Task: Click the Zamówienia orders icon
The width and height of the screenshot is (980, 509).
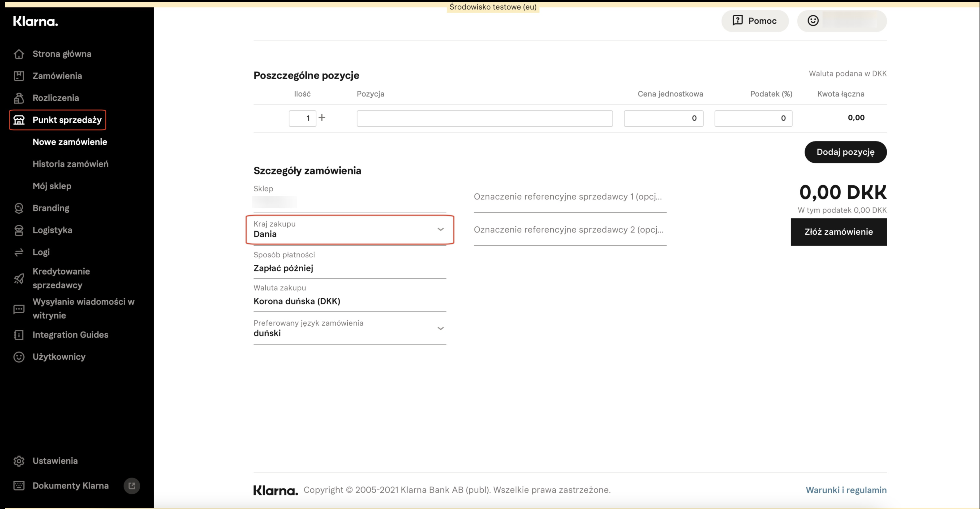Action: [x=19, y=76]
